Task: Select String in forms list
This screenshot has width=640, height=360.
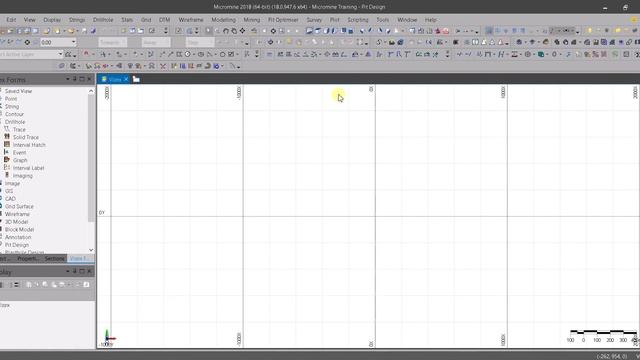Action: pyautogui.click(x=12, y=107)
